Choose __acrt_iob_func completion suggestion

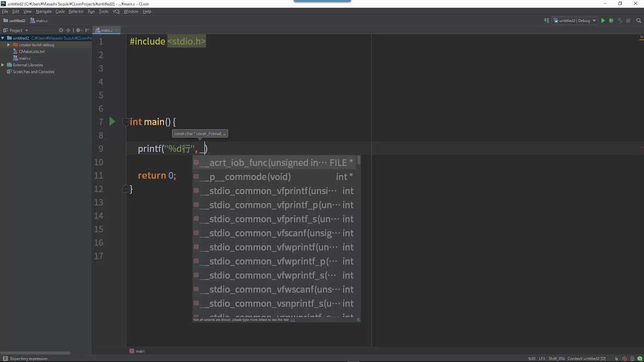(275, 162)
